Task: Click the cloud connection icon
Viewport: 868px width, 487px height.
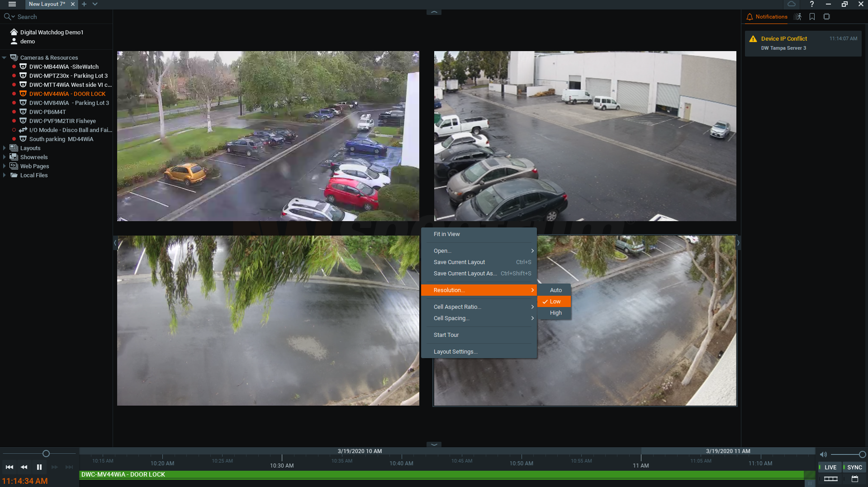Action: click(x=792, y=4)
